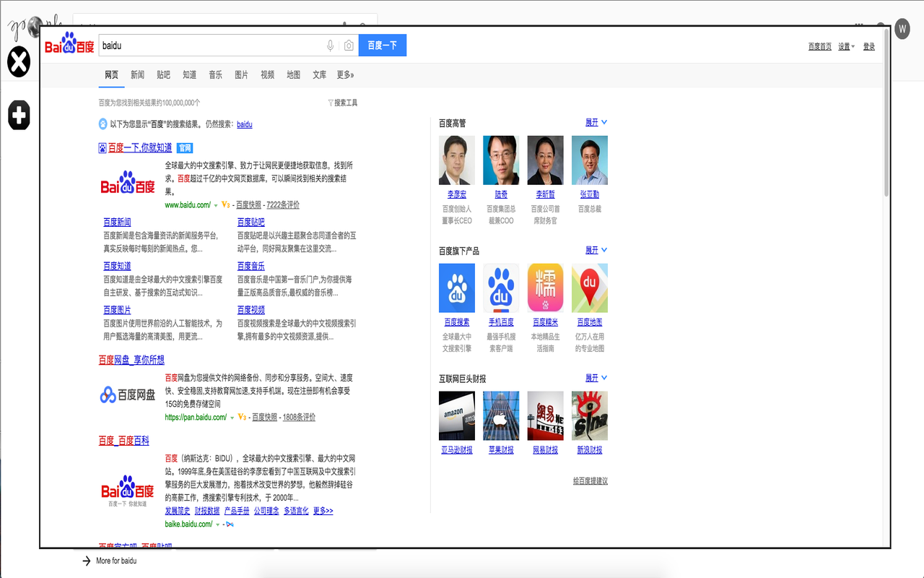Click the V3 credibility icon beside www.baidu.com

tap(226, 205)
